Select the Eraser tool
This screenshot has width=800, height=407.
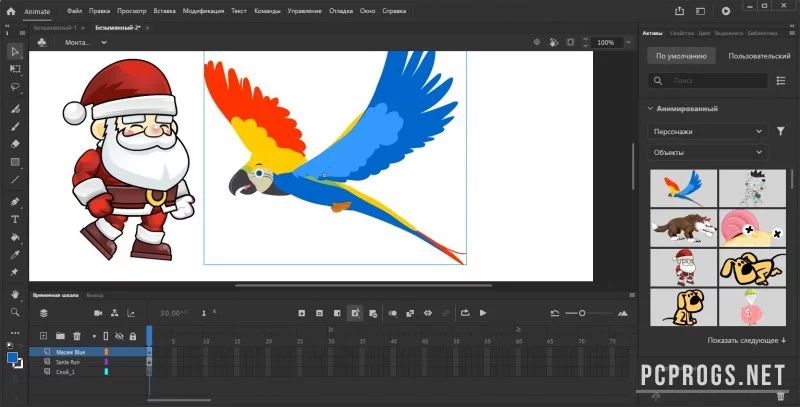[x=15, y=144]
